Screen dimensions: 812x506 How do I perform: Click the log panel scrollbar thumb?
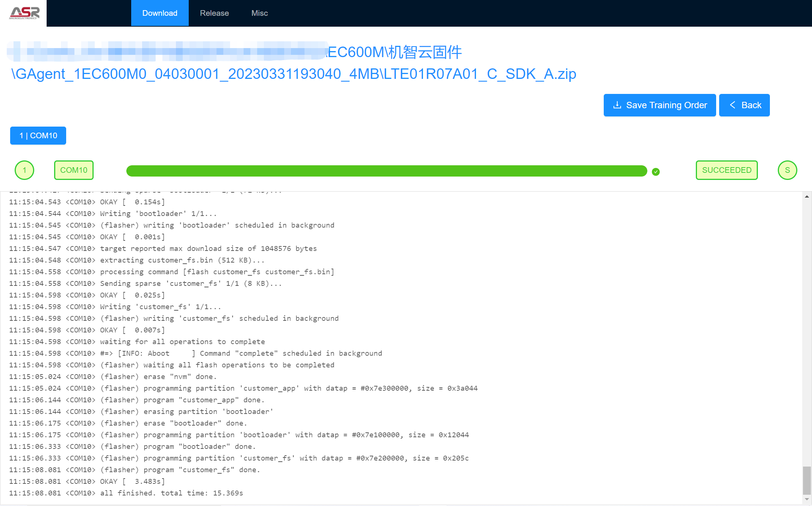807,480
